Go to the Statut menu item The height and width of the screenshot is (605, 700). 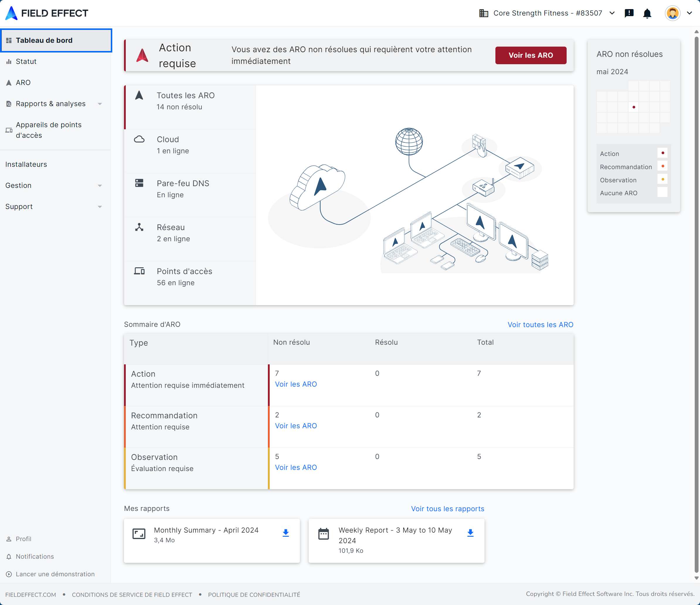click(x=26, y=62)
